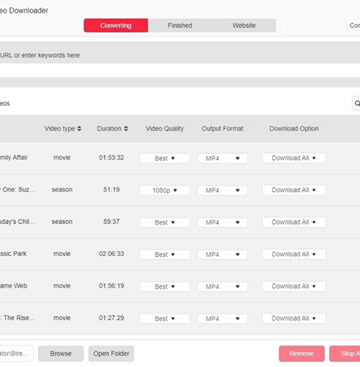Open Output Format dropdown for Family Affair row
The image size is (360, 367).
[222, 158]
